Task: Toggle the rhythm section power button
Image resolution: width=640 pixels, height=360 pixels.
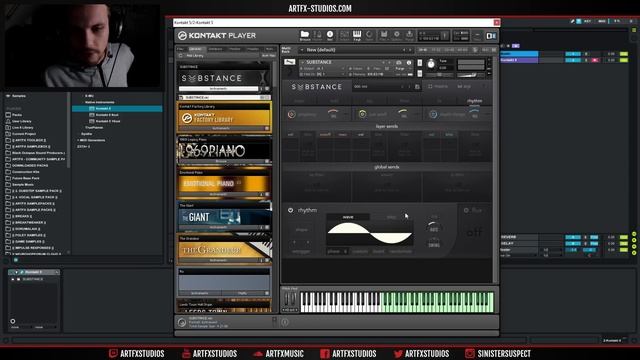Action: click(290, 210)
